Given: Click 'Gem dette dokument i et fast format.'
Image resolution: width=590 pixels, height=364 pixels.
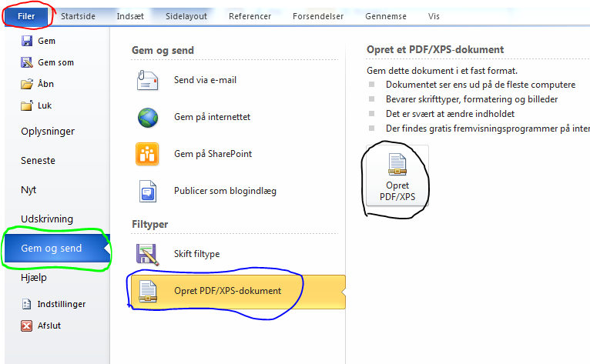Looking at the screenshot, I should [x=442, y=71].
